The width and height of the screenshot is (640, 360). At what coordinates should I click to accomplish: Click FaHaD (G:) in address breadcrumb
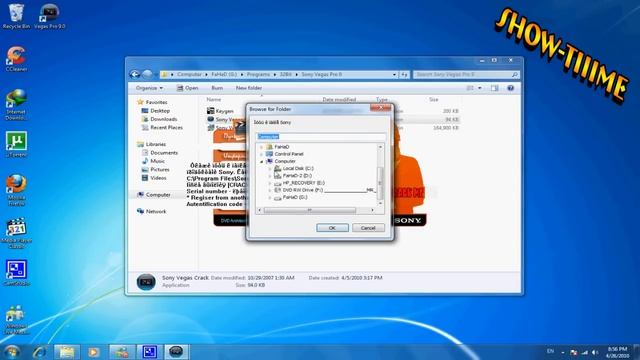click(x=224, y=74)
